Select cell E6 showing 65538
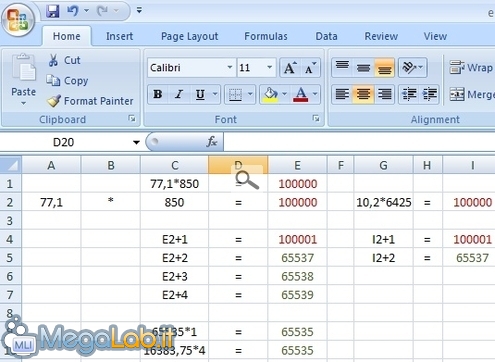495x362 pixels. [297, 276]
